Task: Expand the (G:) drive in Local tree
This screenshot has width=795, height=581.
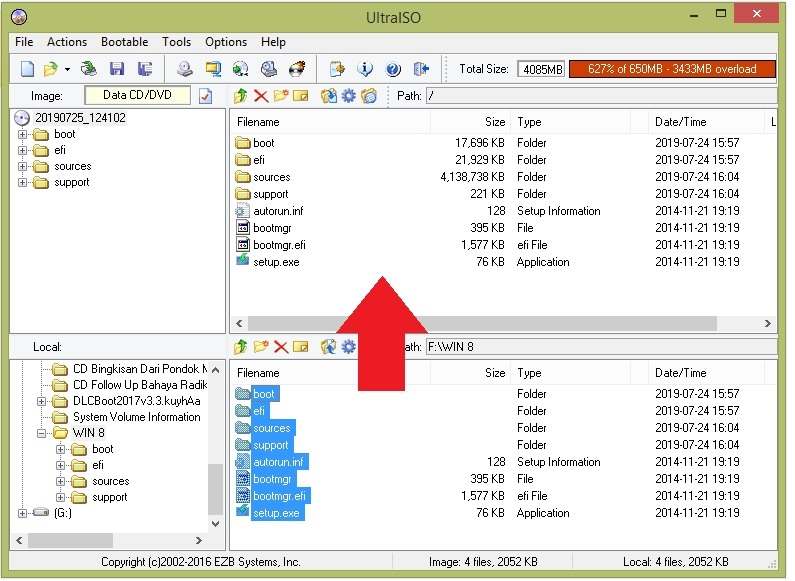Action: pos(22,513)
